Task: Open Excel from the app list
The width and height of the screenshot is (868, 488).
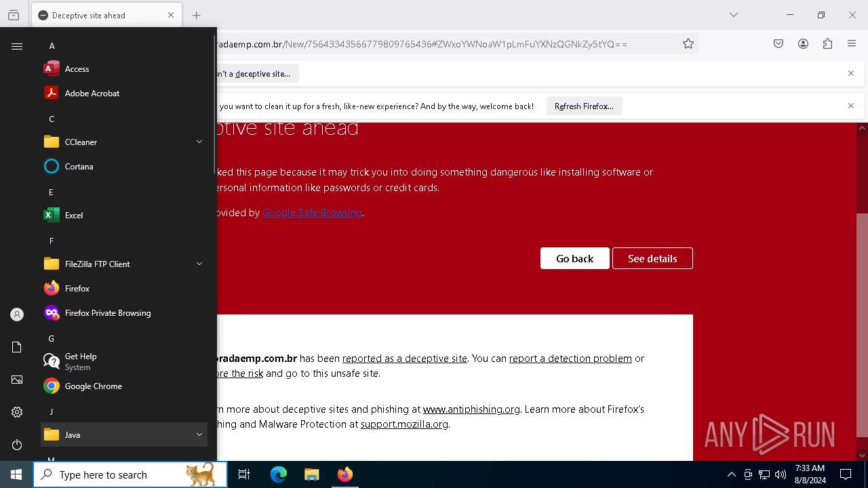Action: pyautogui.click(x=124, y=215)
